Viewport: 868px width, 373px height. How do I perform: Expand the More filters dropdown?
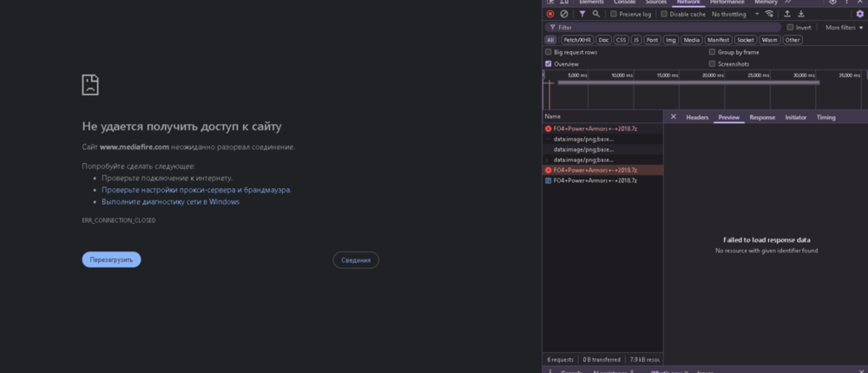[844, 27]
